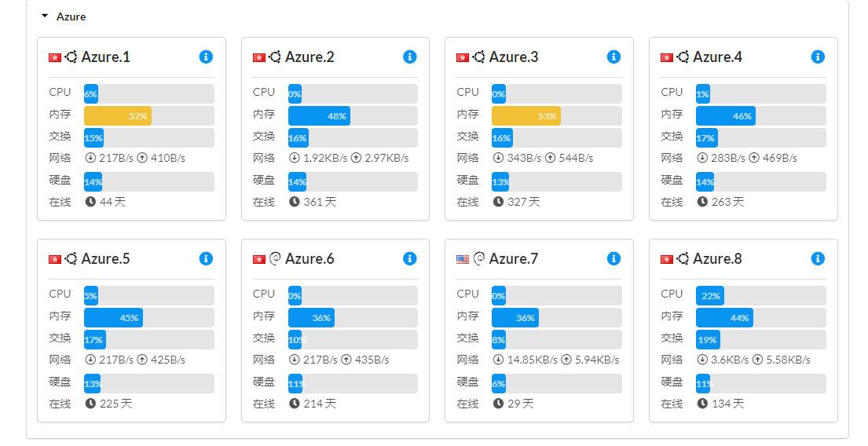Click the Debian logo icon on Azure.6
Image resolution: width=868 pixels, height=446 pixels.
(275, 258)
